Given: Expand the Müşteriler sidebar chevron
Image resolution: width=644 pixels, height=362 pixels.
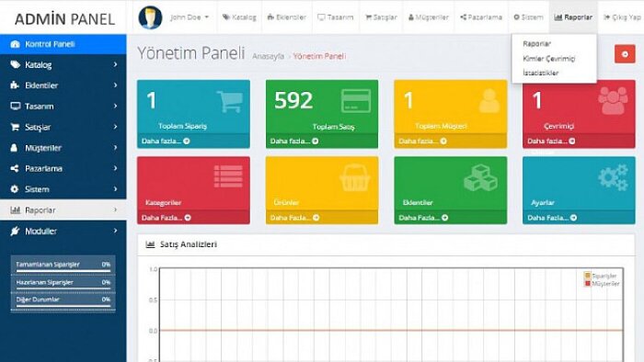Looking at the screenshot, I should coord(115,147).
